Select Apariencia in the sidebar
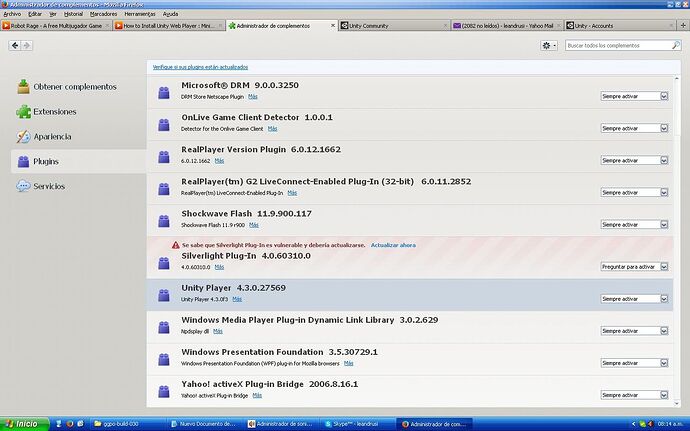 [44, 136]
